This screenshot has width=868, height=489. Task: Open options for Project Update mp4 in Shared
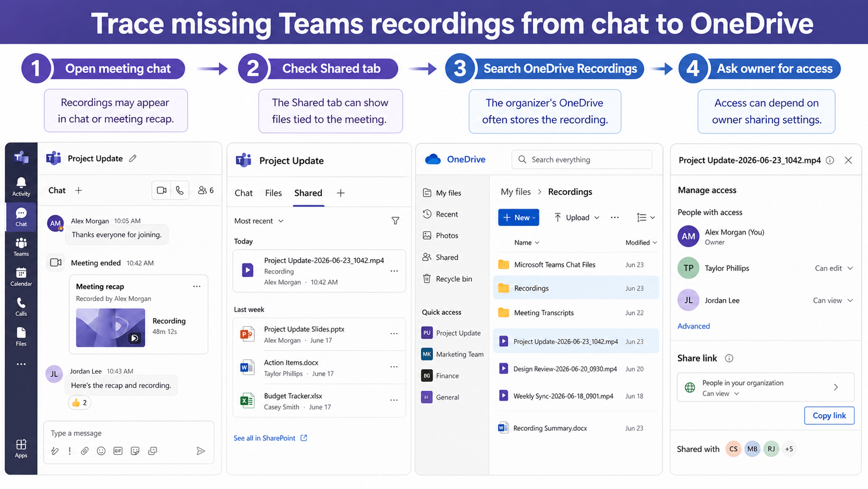click(x=394, y=271)
